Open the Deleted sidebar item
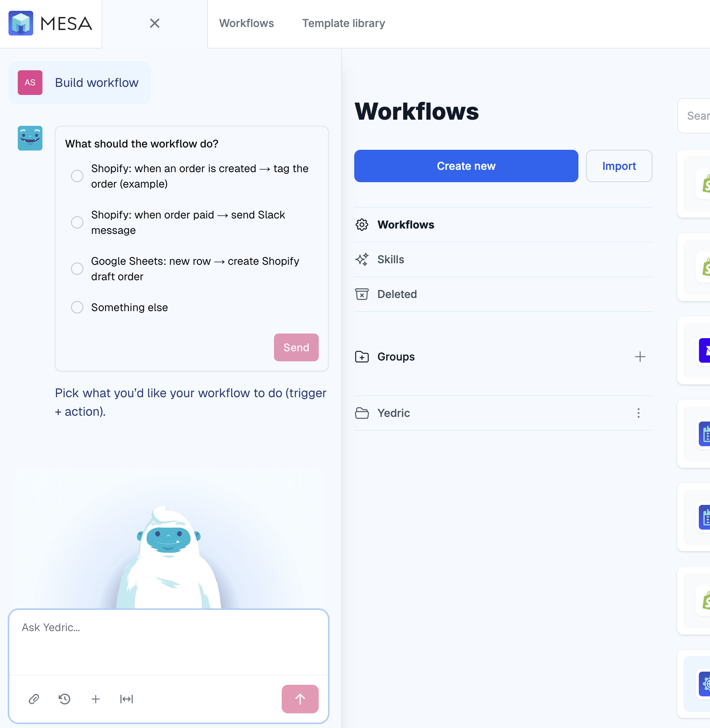 pyautogui.click(x=503, y=294)
